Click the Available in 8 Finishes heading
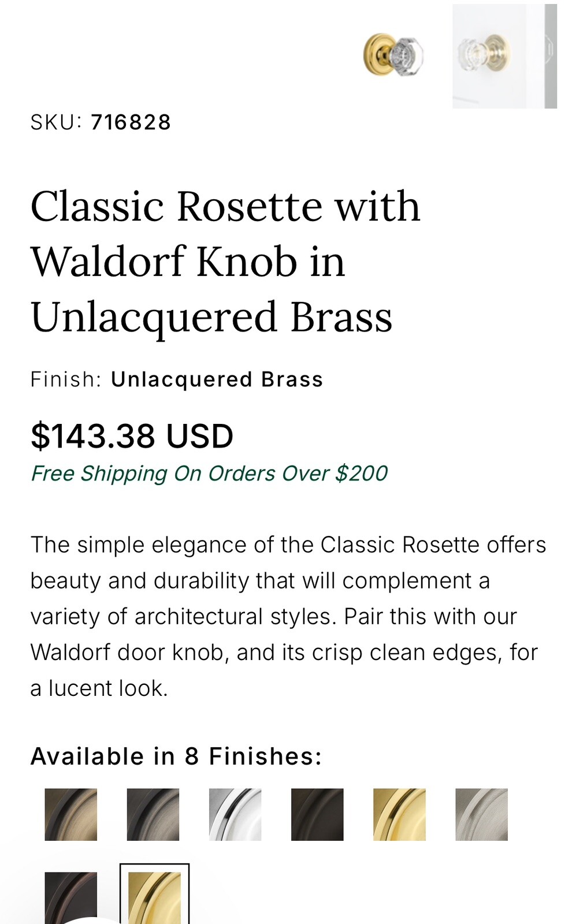The image size is (587, 924). [176, 755]
